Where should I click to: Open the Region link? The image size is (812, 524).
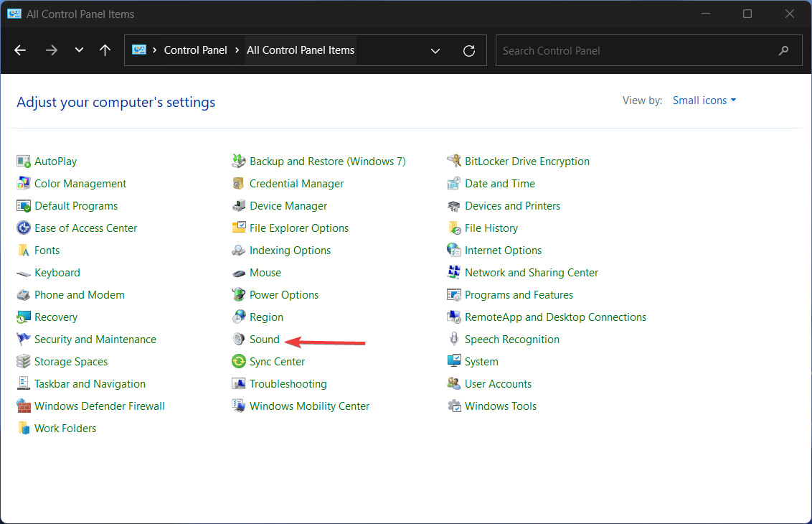[266, 317]
